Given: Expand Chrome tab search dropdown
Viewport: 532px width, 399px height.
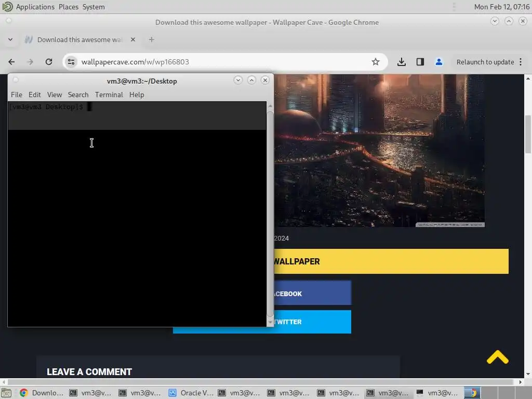Looking at the screenshot, I should click(x=10, y=39).
